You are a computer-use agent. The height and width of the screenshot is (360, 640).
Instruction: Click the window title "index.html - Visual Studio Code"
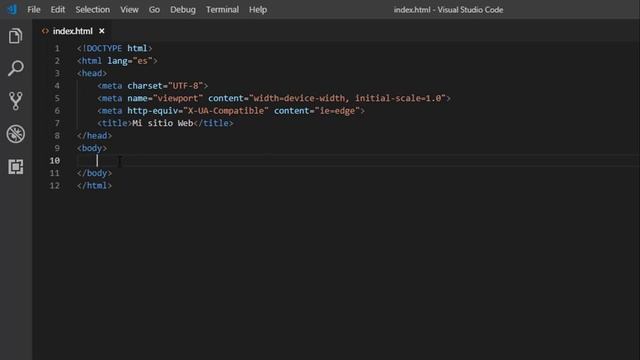point(448,10)
